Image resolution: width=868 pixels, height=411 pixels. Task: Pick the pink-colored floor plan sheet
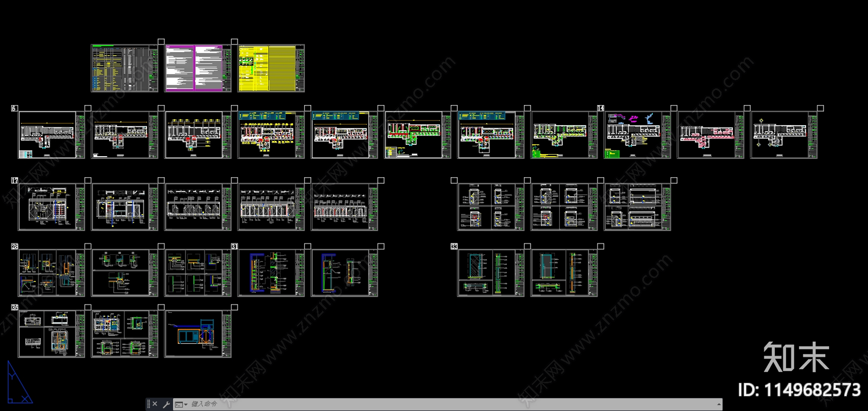tap(711, 135)
